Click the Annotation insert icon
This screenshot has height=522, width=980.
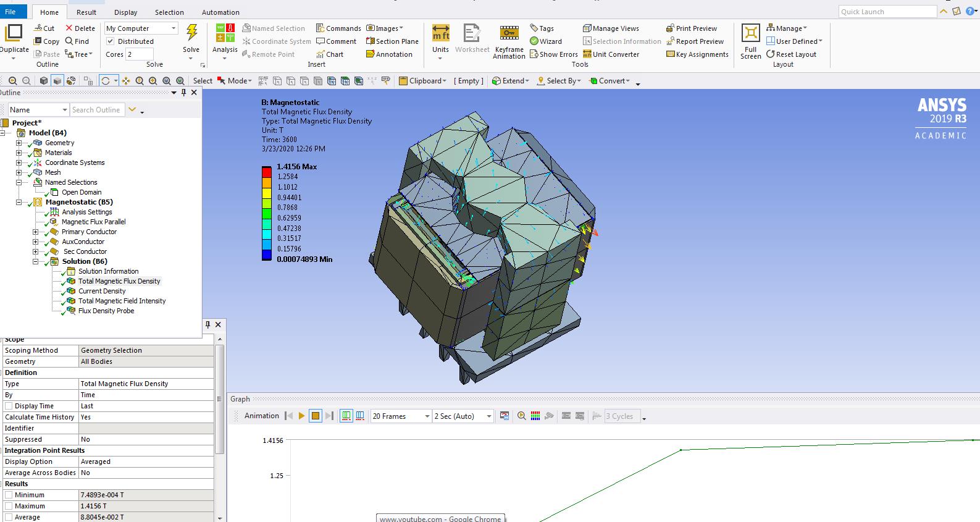point(389,54)
